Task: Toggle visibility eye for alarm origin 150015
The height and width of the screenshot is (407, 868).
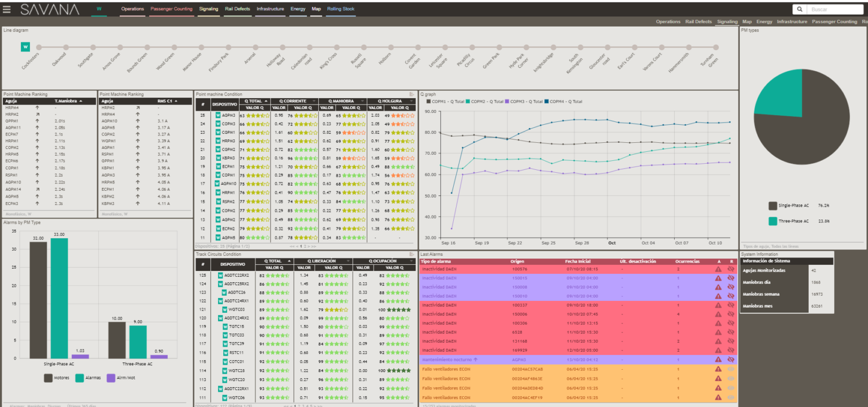Action: tap(731, 278)
